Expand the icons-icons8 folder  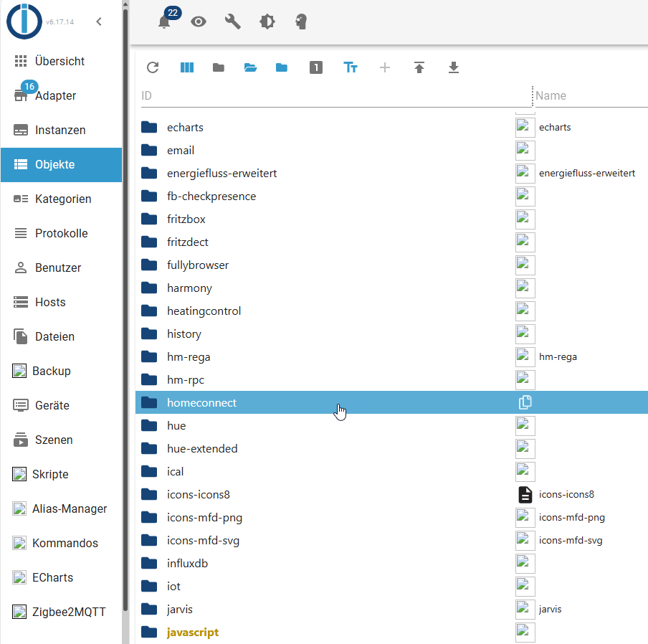point(149,494)
